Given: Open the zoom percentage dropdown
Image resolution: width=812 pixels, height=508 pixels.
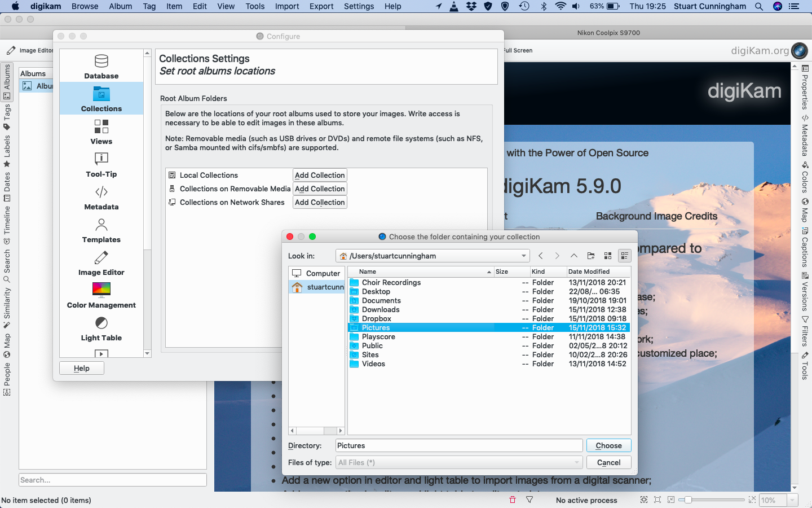Looking at the screenshot, I should tap(792, 500).
